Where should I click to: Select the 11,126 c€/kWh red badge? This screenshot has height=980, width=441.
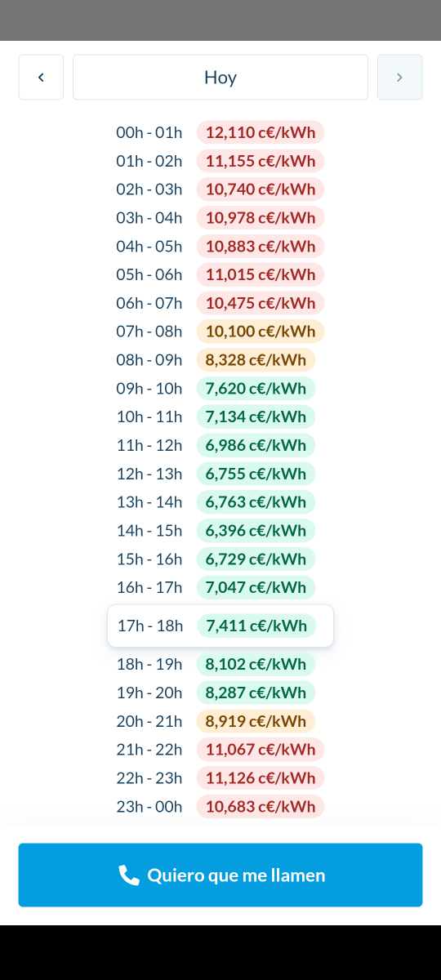(261, 778)
